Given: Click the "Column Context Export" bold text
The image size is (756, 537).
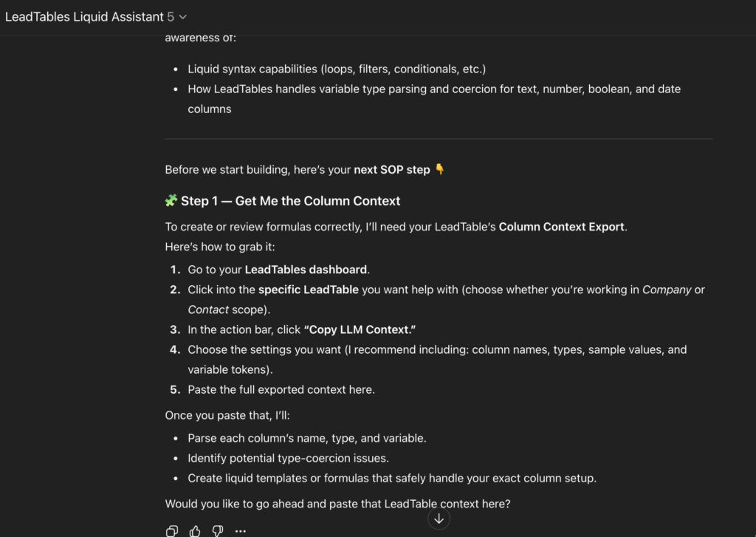Looking at the screenshot, I should tap(562, 227).
